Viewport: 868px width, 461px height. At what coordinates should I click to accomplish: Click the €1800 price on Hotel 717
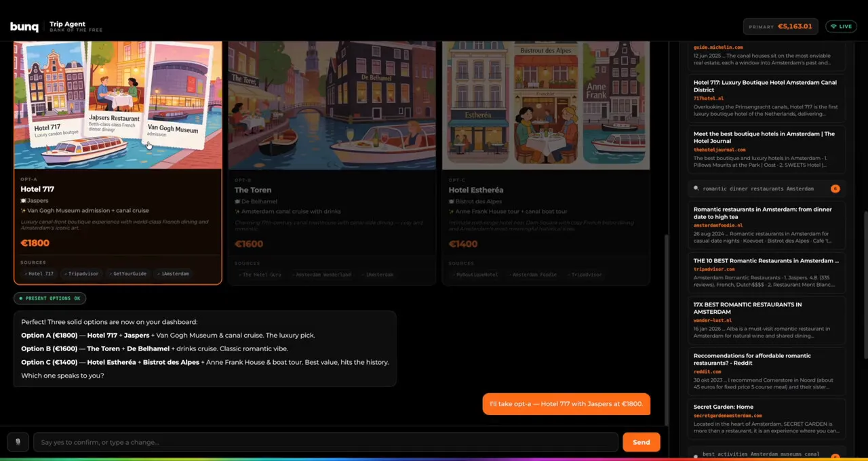pos(35,243)
